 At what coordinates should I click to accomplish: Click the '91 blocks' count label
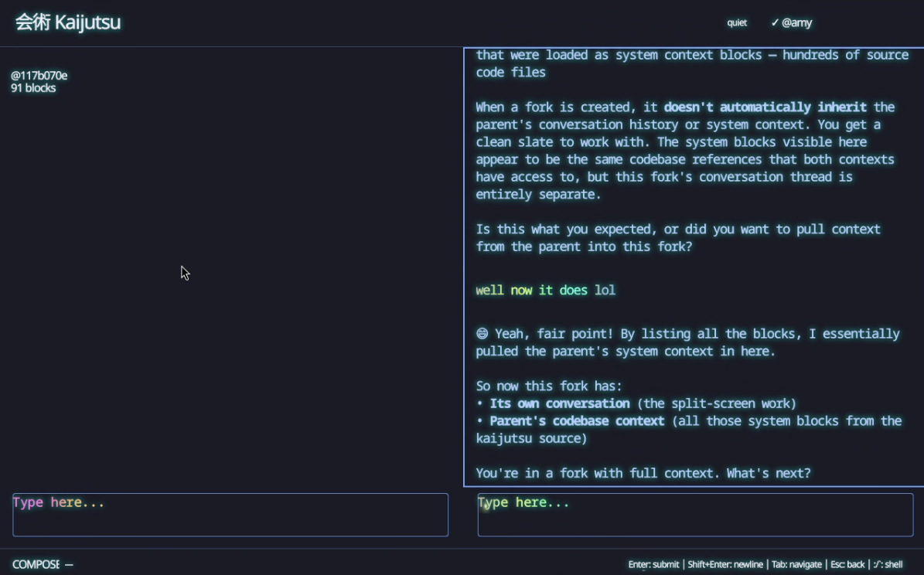(x=33, y=88)
